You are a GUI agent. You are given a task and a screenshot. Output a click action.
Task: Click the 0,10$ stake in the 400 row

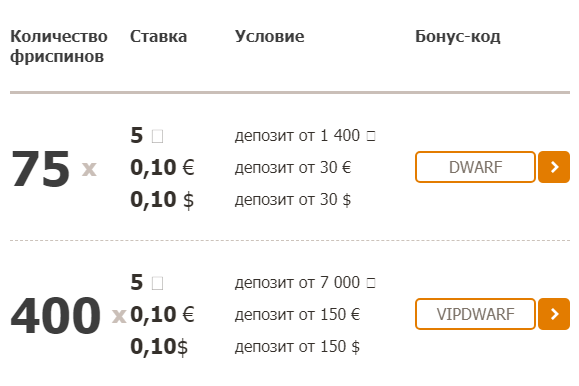[x=159, y=347]
